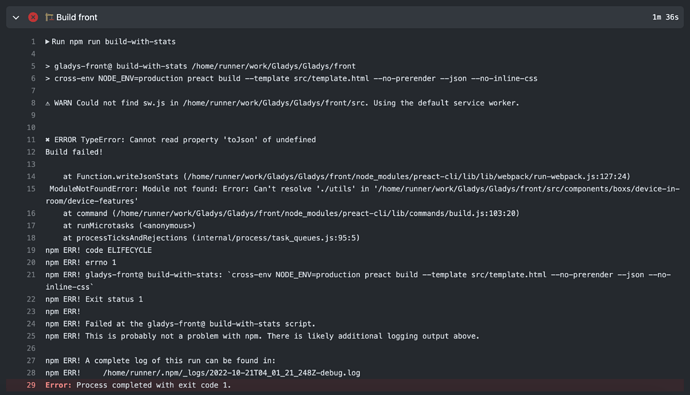The height and width of the screenshot is (395, 690).
Task: Click the Build front step title
Action: point(77,17)
